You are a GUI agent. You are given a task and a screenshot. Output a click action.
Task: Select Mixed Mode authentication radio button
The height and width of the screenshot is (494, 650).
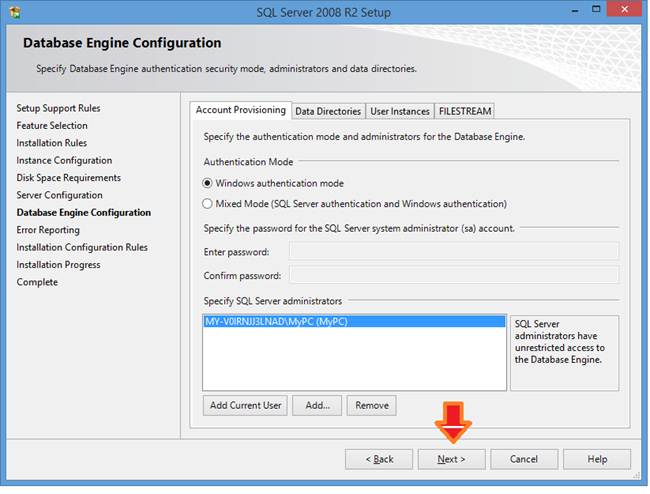[207, 203]
